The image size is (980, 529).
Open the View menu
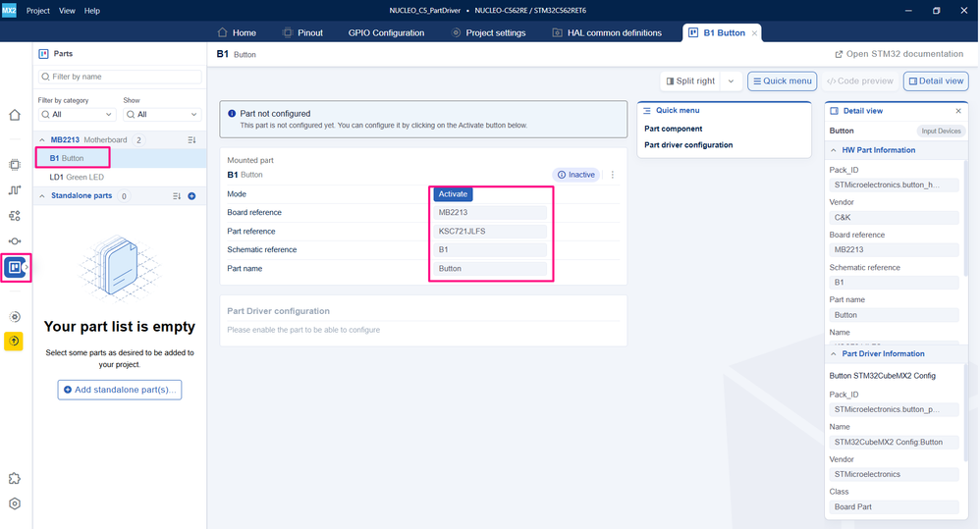67,11
